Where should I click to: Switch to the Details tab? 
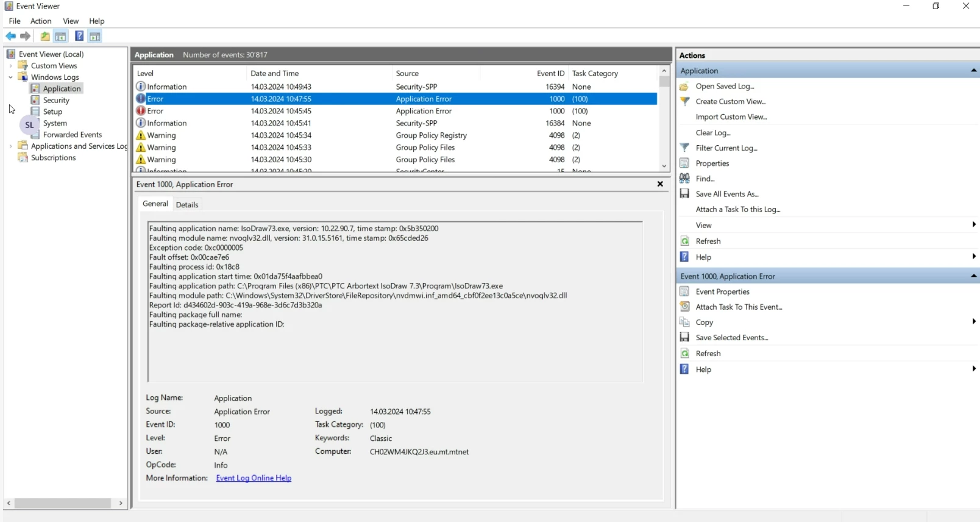[x=187, y=205]
